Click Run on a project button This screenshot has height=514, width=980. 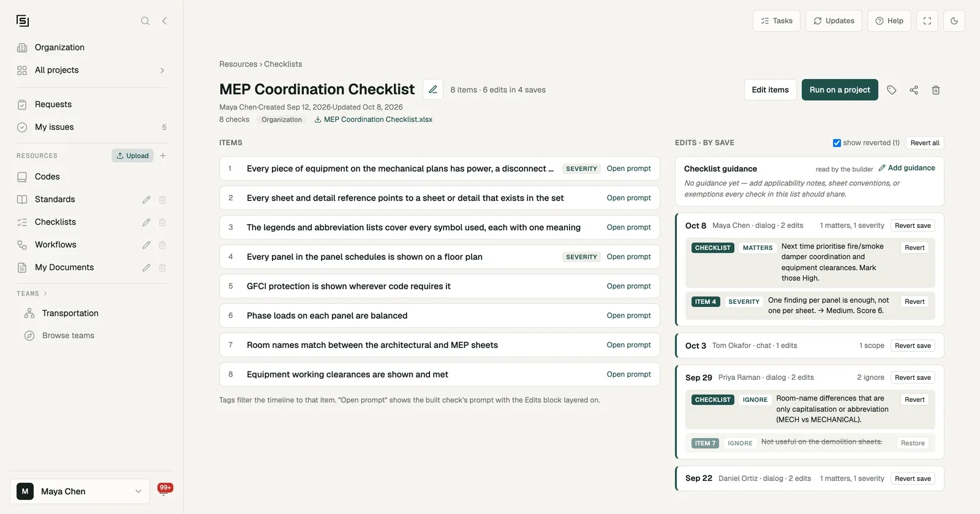click(840, 89)
